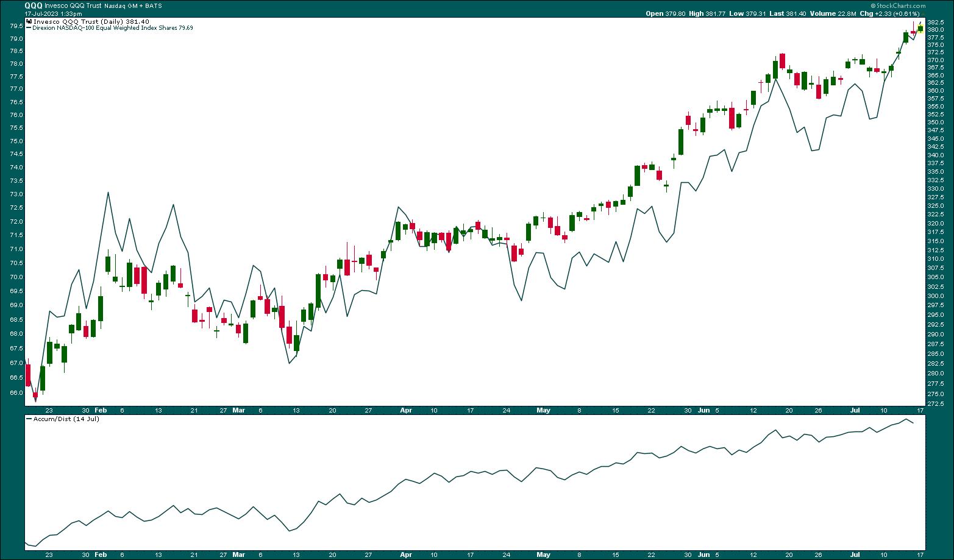Click 77.0 on the left price scale
The image size is (954, 560).
pyautogui.click(x=17, y=89)
